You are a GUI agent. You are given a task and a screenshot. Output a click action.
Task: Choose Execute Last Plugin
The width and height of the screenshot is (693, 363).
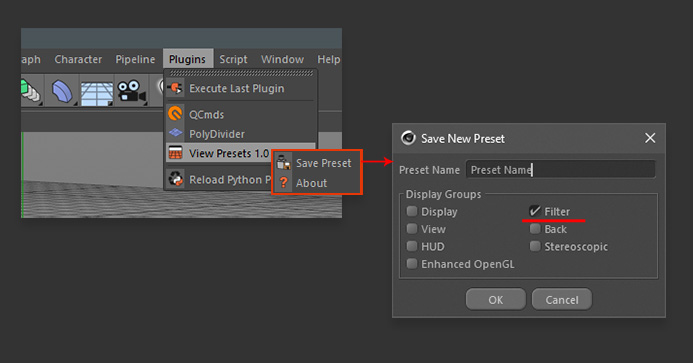coord(241,88)
